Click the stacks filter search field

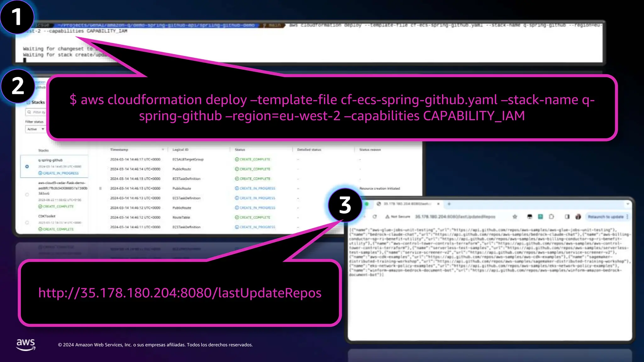click(x=36, y=112)
